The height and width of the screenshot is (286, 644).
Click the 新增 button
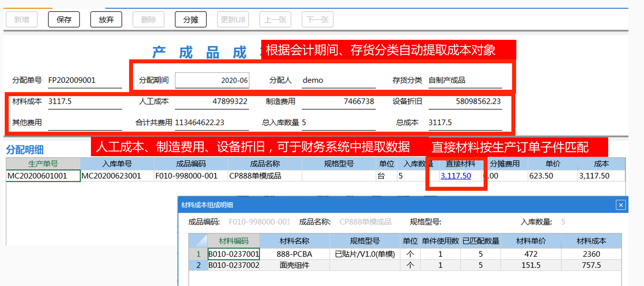[21, 20]
